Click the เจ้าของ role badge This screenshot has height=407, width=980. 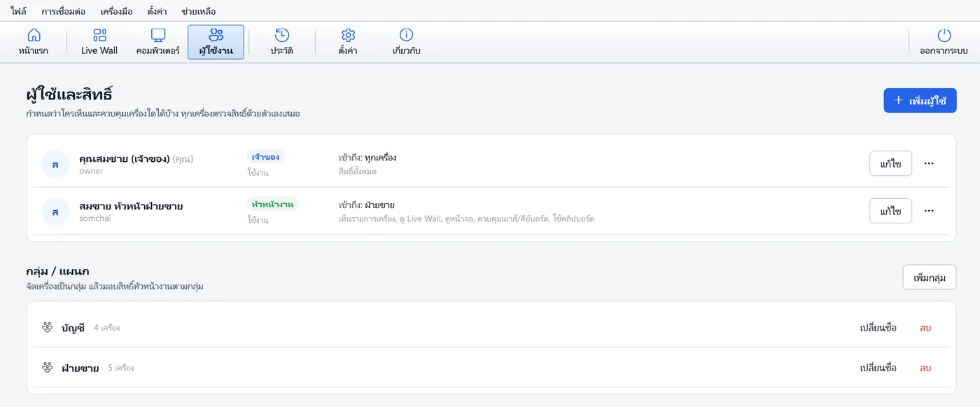point(265,157)
